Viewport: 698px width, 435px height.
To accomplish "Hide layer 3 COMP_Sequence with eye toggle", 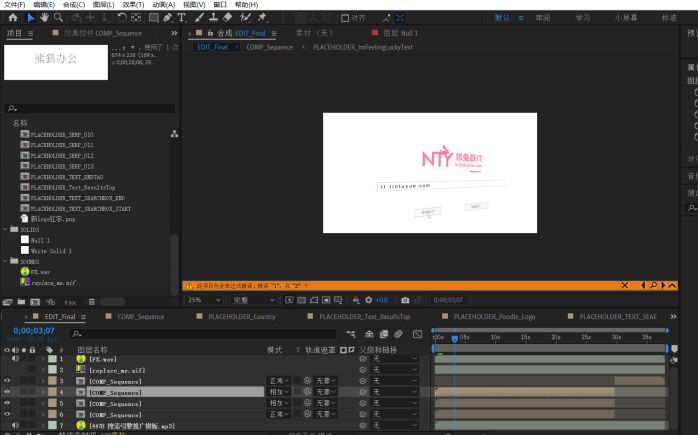I will click(x=7, y=381).
